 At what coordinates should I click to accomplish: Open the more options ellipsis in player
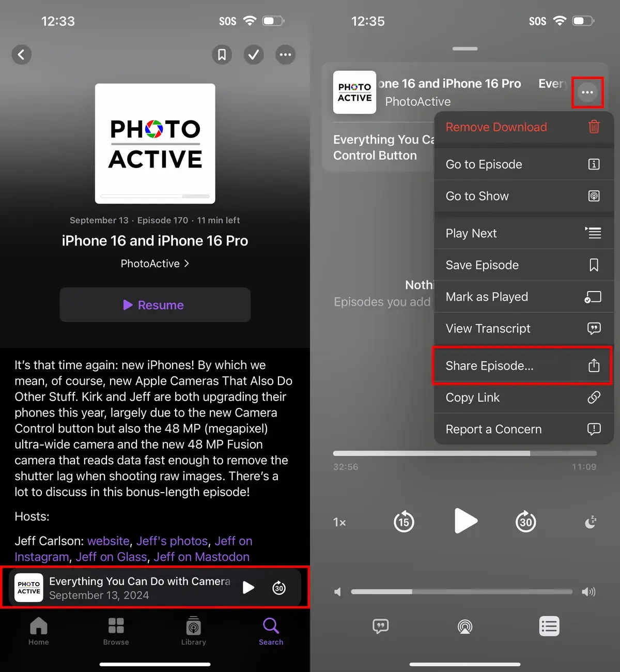pyautogui.click(x=587, y=93)
